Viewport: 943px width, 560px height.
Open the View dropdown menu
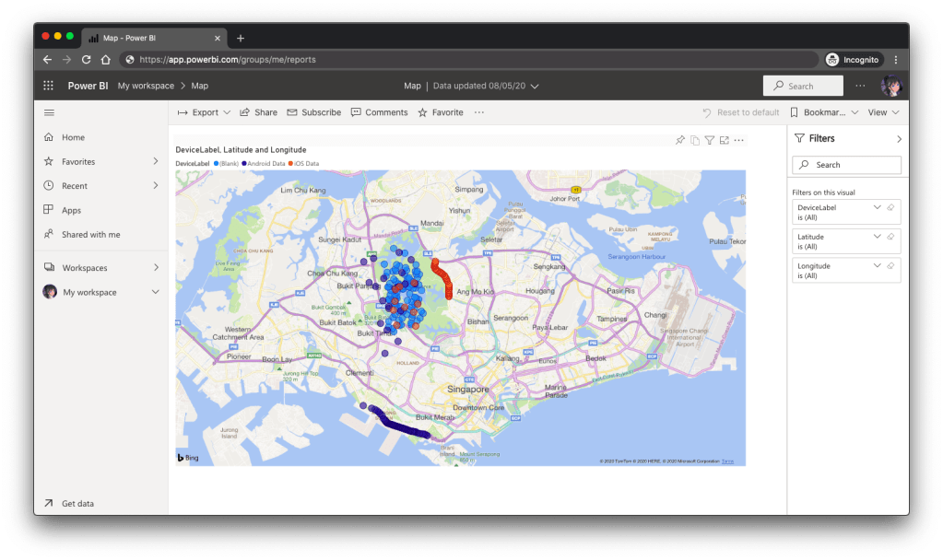(882, 112)
